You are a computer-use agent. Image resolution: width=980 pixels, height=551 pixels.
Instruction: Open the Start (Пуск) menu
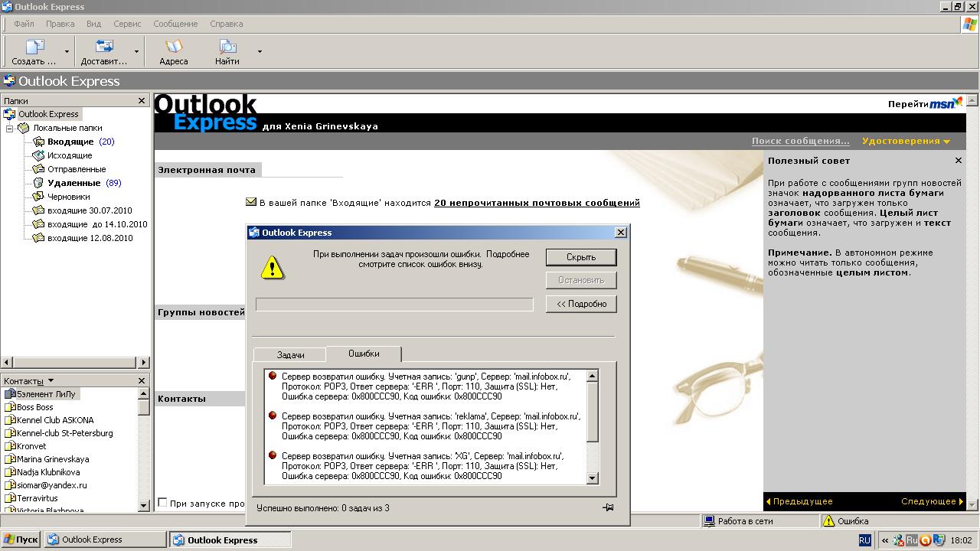pos(21,540)
